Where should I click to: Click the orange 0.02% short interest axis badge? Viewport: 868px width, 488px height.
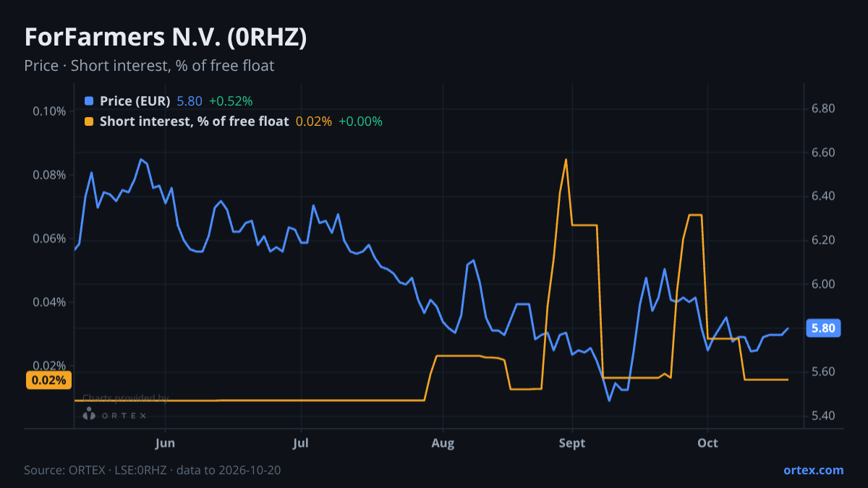tap(49, 380)
